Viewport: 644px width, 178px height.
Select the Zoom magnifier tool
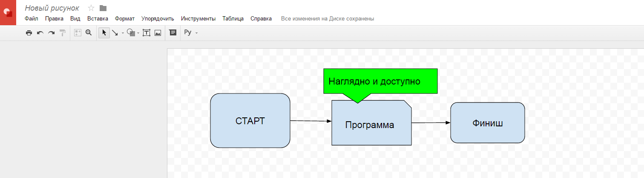(89, 32)
